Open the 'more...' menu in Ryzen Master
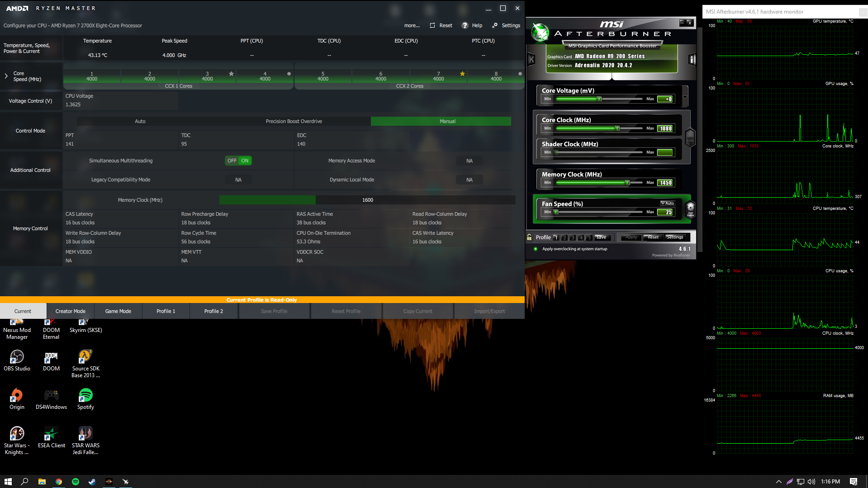Viewport: 868px width, 488px height. click(412, 25)
